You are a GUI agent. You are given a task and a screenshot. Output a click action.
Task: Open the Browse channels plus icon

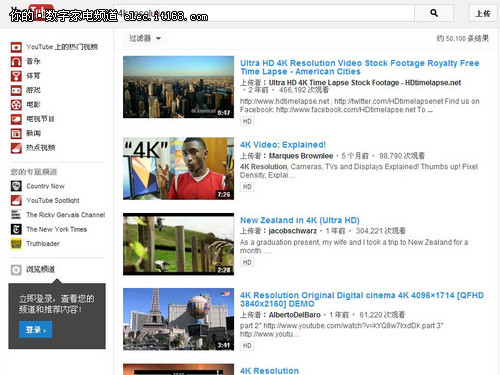[16, 270]
